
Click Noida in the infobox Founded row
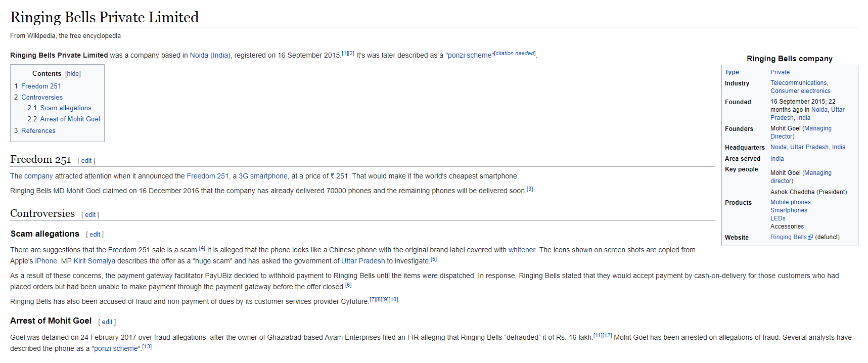point(819,110)
